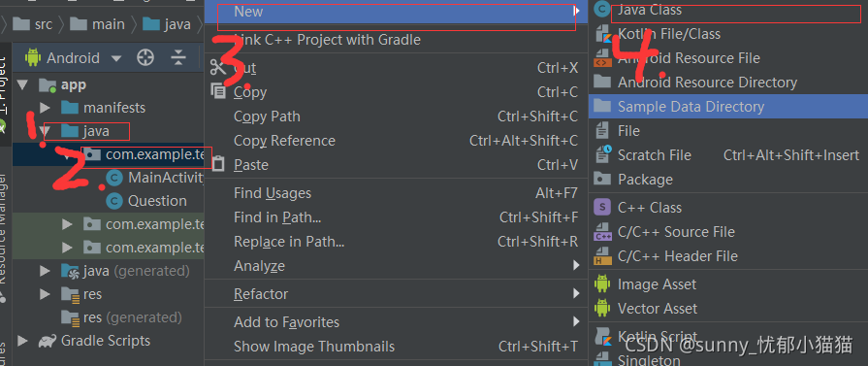
Task: Click the locate target crosshair icon
Action: coord(145,57)
